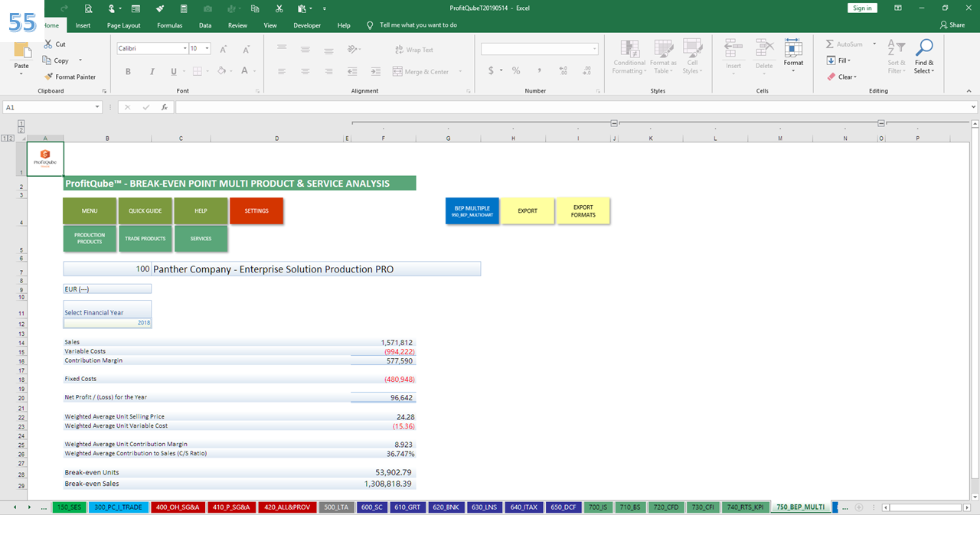Click the red SETTINGS button

point(256,210)
